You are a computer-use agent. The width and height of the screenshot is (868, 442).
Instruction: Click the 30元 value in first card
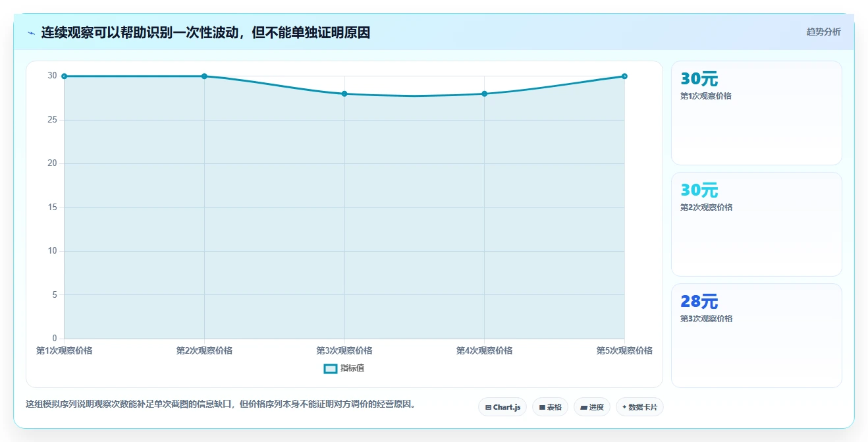pos(699,79)
